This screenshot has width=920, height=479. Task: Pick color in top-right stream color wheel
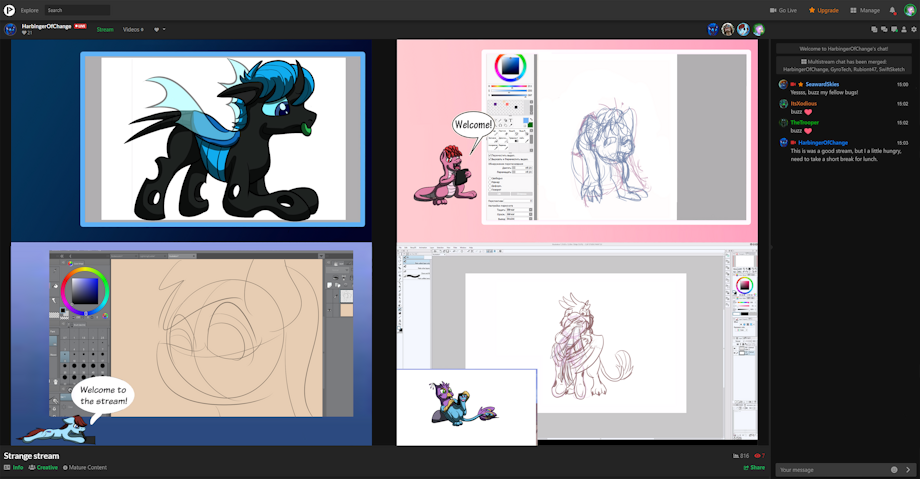click(x=510, y=66)
